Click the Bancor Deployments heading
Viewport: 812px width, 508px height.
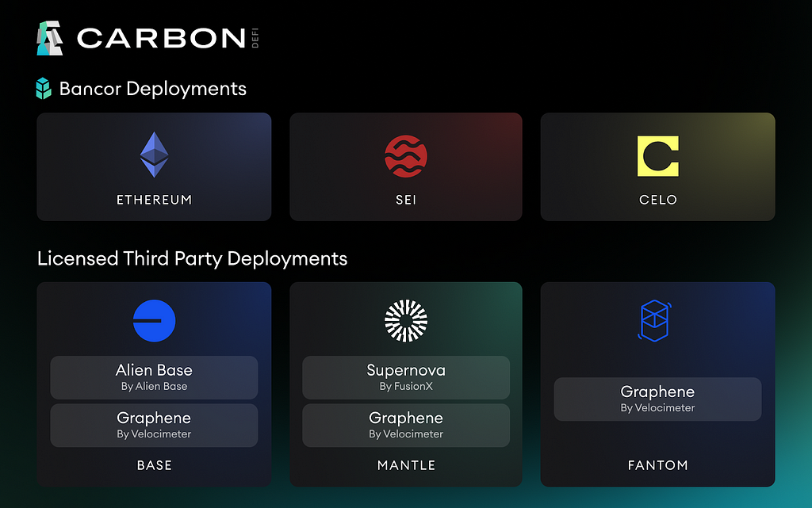[x=153, y=89]
